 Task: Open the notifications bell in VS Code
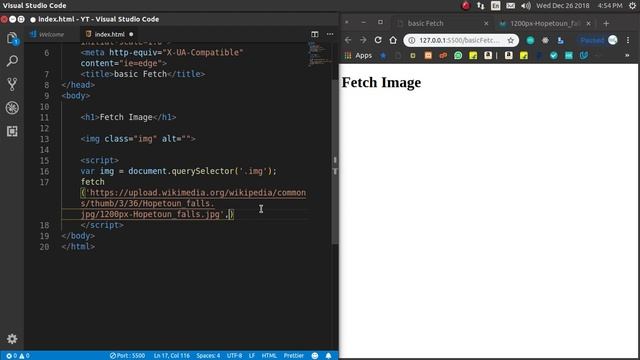click(x=329, y=356)
